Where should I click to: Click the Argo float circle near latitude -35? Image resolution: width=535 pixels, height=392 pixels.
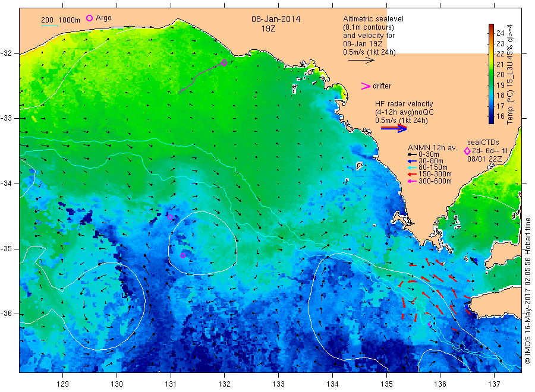click(182, 255)
